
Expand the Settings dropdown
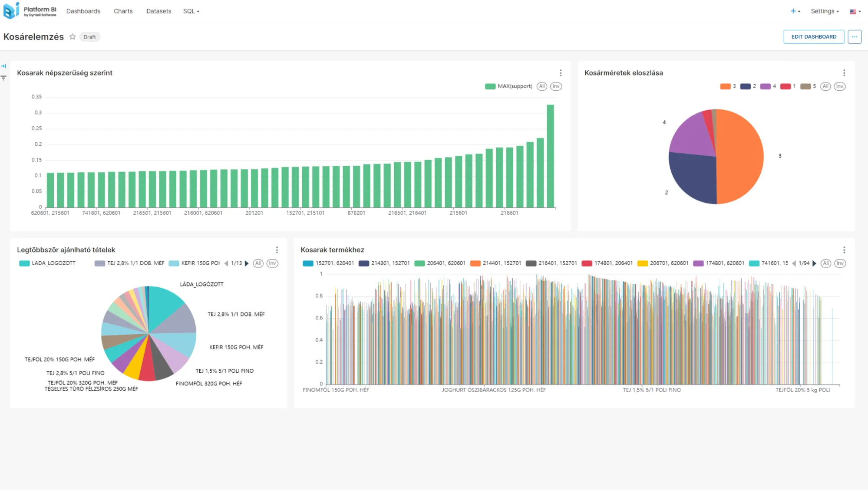point(825,11)
